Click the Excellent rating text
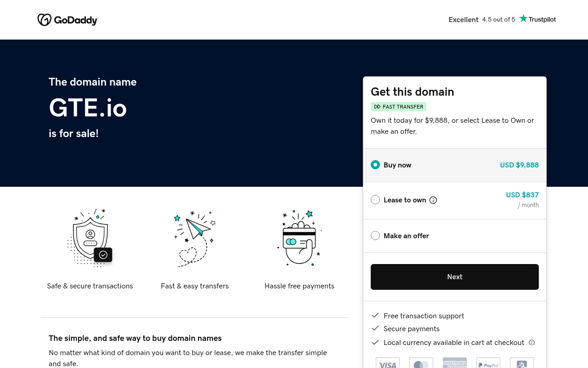 click(x=464, y=19)
